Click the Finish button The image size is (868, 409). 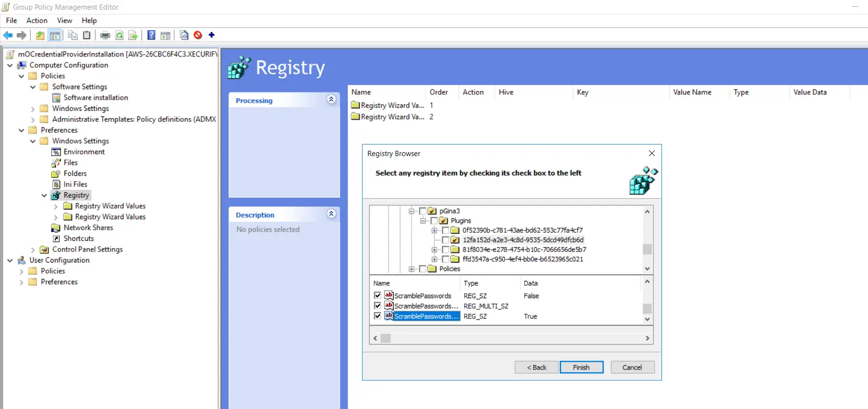582,367
